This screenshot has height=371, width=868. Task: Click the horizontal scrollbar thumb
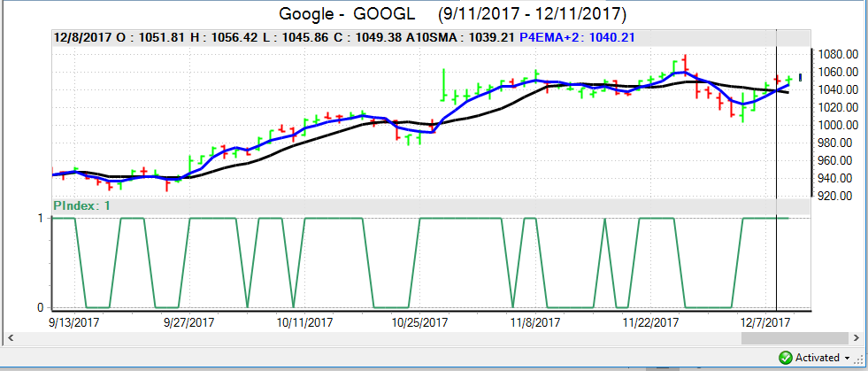pyautogui.click(x=795, y=337)
